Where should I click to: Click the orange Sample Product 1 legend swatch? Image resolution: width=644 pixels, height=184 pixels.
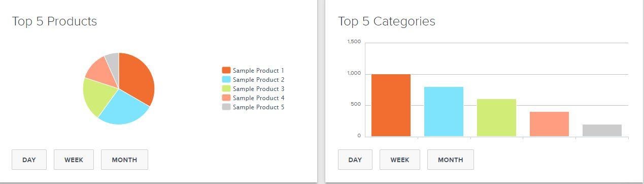[226, 70]
